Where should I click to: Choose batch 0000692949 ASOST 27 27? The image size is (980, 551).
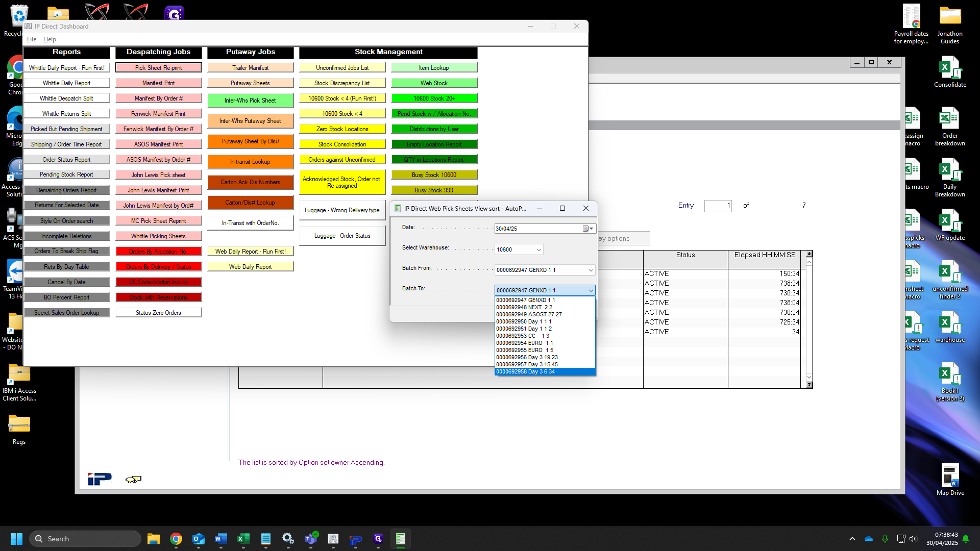tap(545, 314)
